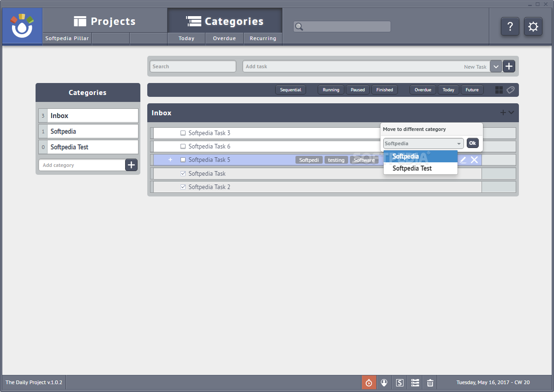Image resolution: width=554 pixels, height=392 pixels.
Task: Open the Overdue sub-tab under Categories
Action: point(224,39)
